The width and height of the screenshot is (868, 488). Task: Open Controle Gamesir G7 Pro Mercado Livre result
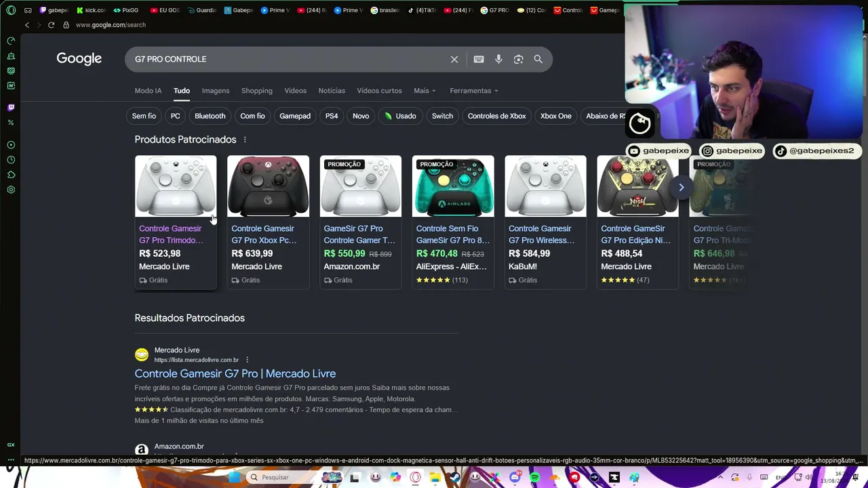235,373
